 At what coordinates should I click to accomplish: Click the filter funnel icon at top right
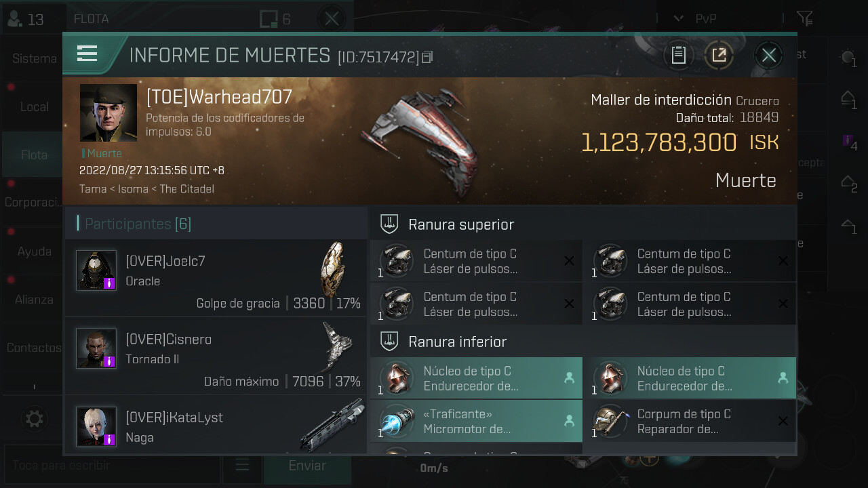coord(805,18)
